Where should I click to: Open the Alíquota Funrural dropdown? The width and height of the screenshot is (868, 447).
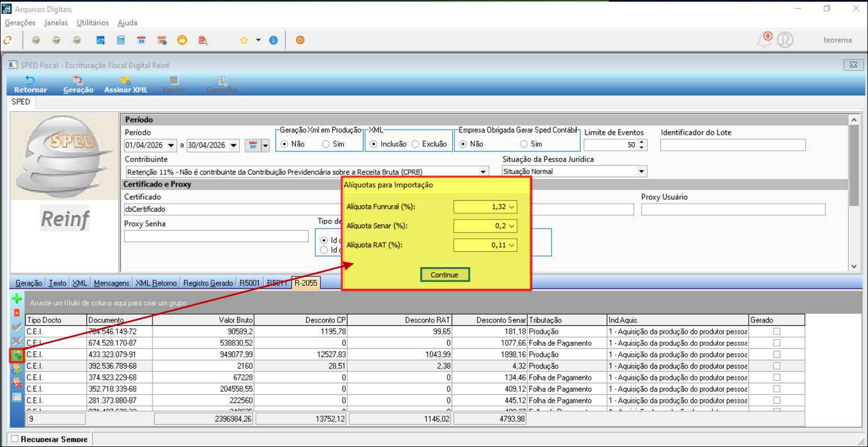(512, 207)
